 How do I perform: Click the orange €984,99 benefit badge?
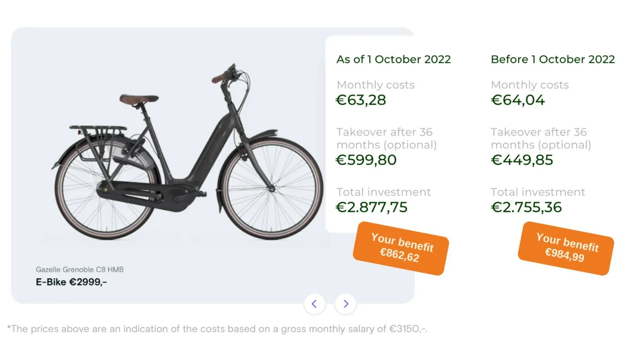tap(566, 248)
